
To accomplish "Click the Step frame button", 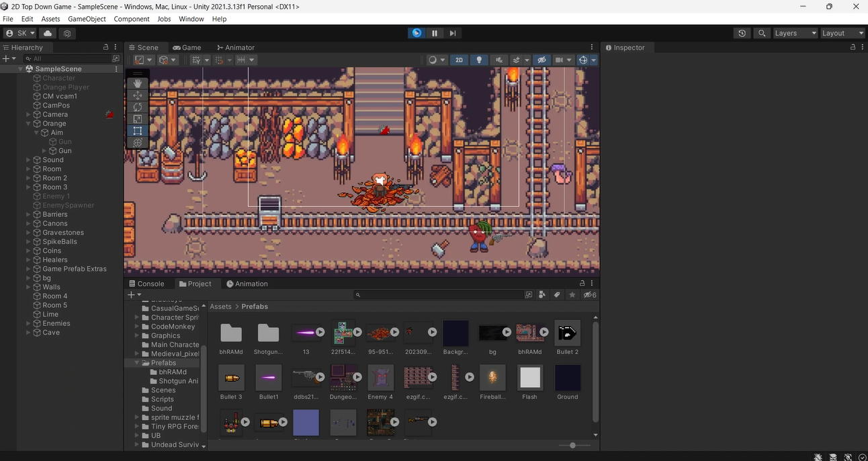I will 452,32.
